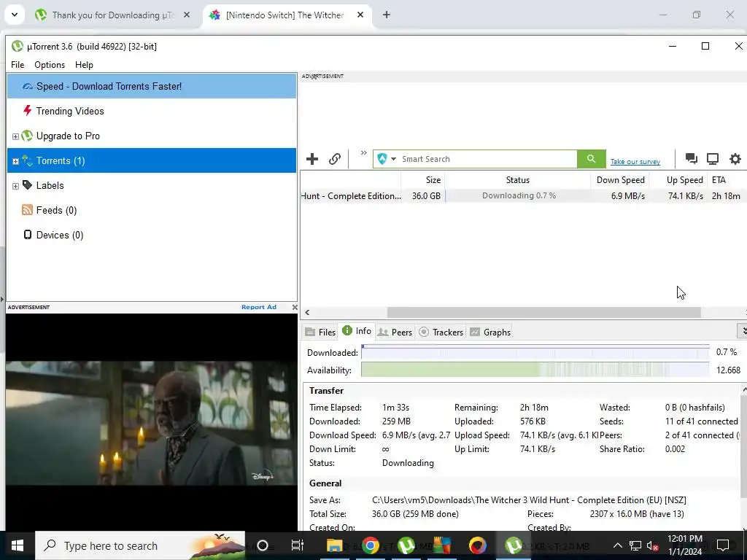Click the Save As path text

529,500
